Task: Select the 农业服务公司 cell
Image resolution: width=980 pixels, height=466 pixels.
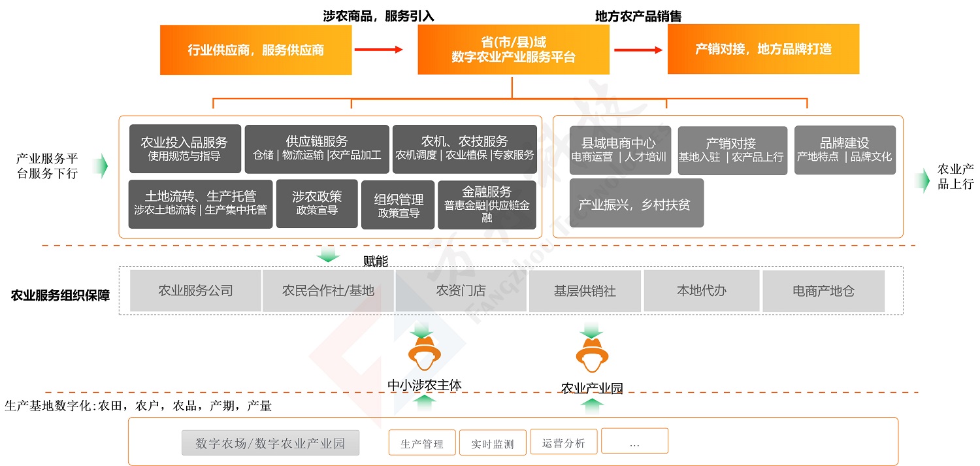Action: click(x=196, y=291)
